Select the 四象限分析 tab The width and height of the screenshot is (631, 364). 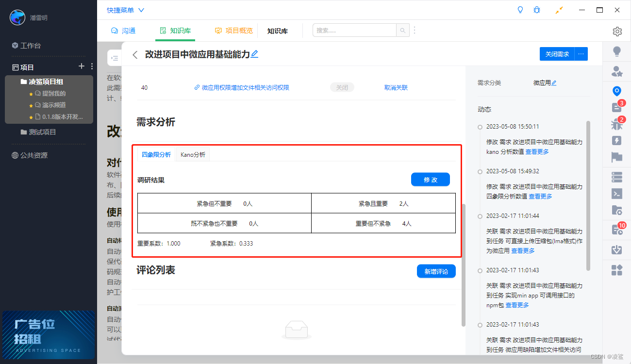(x=156, y=155)
